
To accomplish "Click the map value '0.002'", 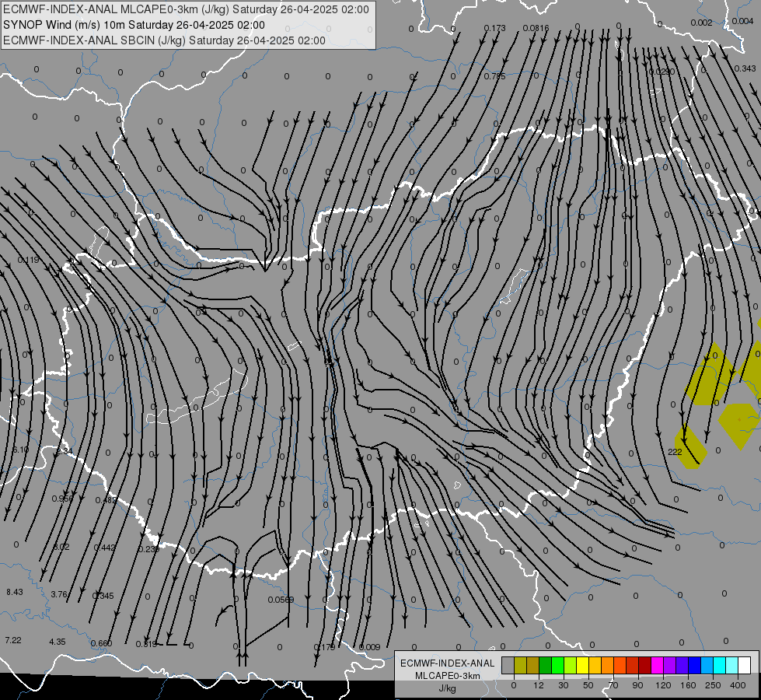I will pos(701,23).
